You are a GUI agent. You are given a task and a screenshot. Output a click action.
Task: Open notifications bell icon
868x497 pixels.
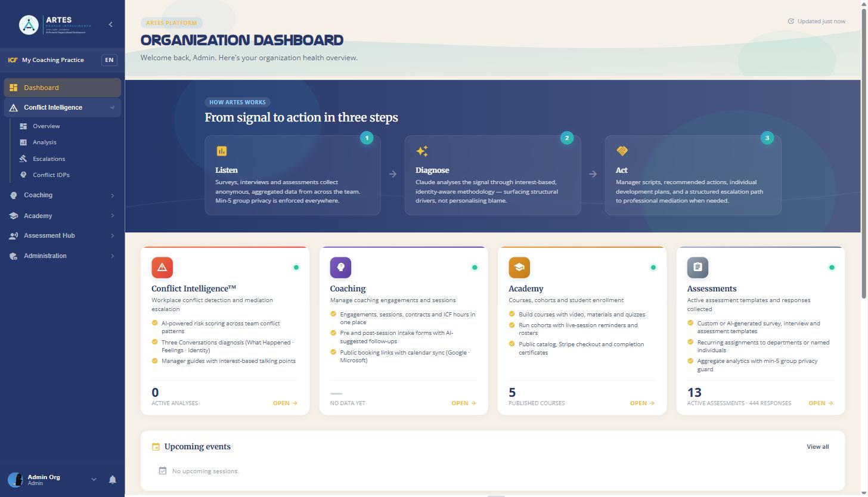point(113,480)
